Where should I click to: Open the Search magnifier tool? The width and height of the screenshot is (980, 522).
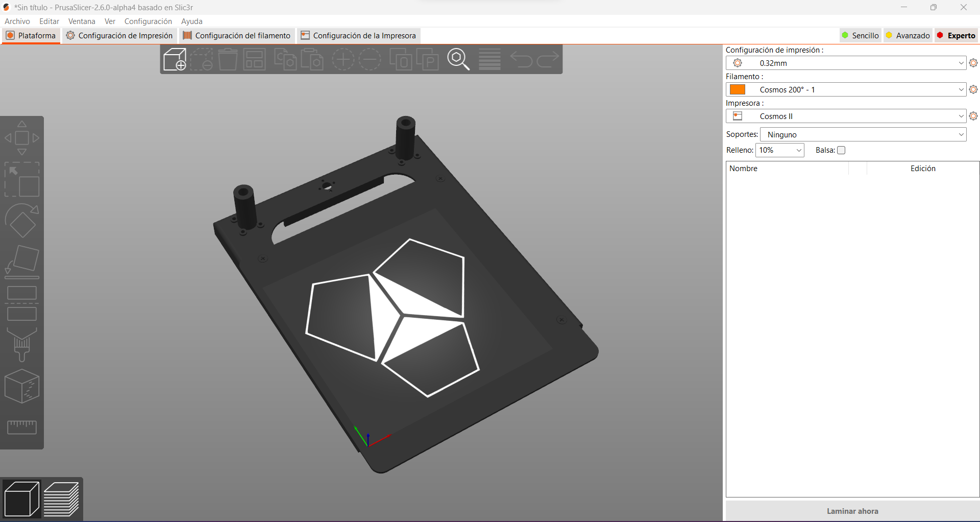coord(458,59)
